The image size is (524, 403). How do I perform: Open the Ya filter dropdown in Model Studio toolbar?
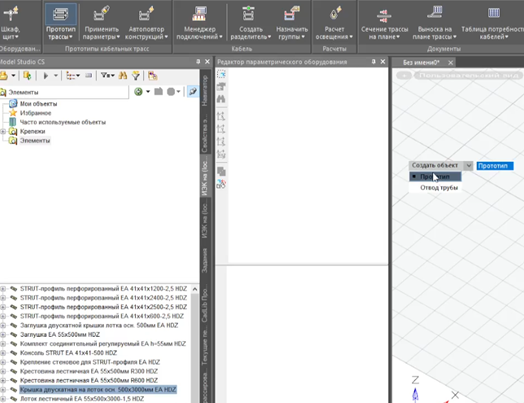click(x=108, y=76)
